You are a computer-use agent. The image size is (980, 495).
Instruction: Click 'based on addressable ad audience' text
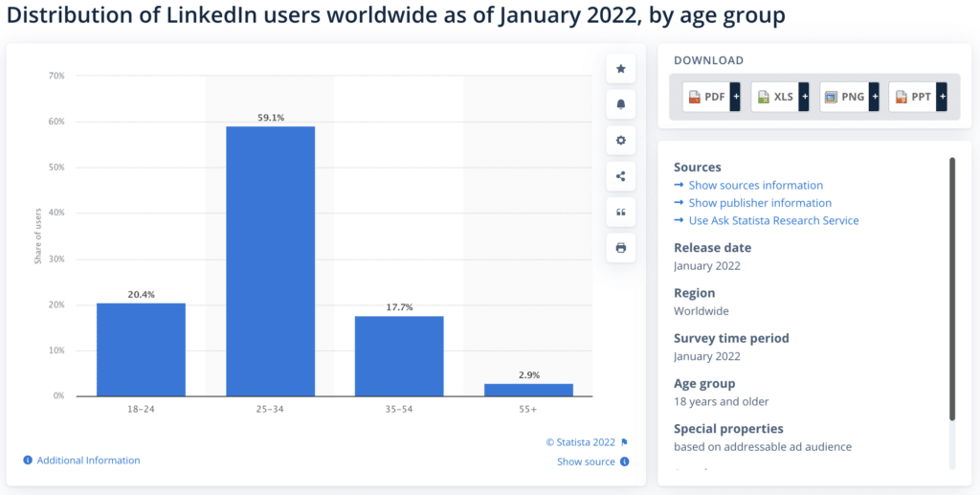[763, 447]
